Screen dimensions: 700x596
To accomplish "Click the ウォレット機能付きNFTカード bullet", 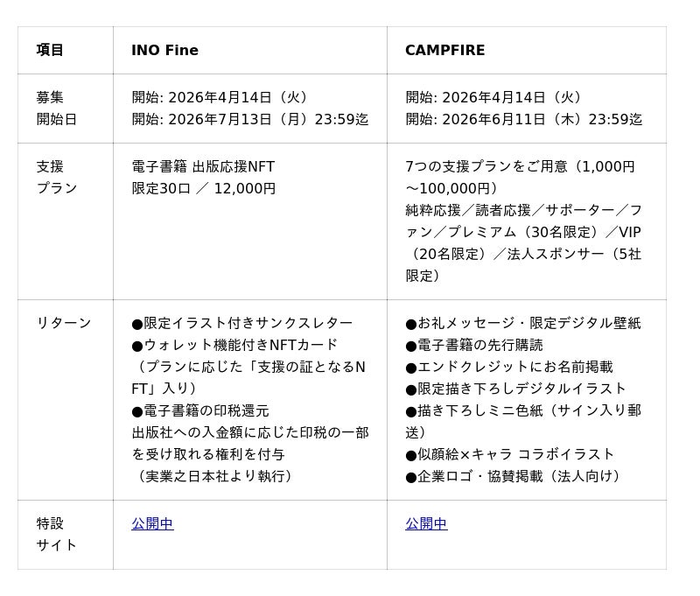I will pos(234,345).
